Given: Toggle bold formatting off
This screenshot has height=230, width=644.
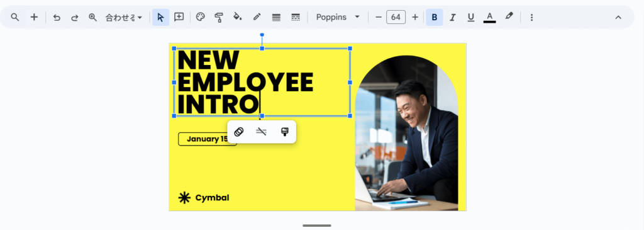Looking at the screenshot, I should (435, 17).
